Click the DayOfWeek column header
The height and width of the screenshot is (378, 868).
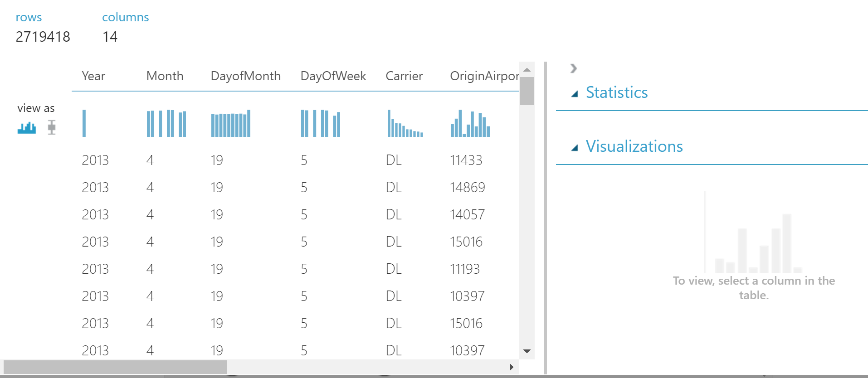click(x=333, y=76)
